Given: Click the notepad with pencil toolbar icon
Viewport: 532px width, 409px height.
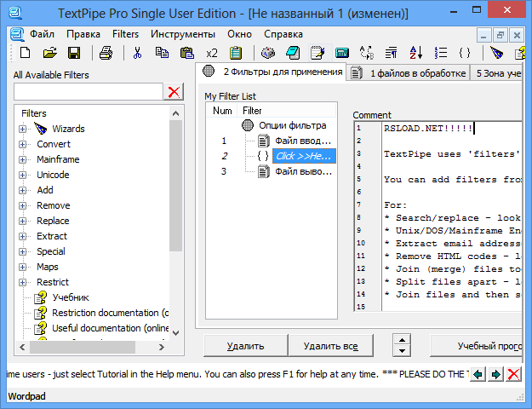Looking at the screenshot, I should click(x=317, y=53).
